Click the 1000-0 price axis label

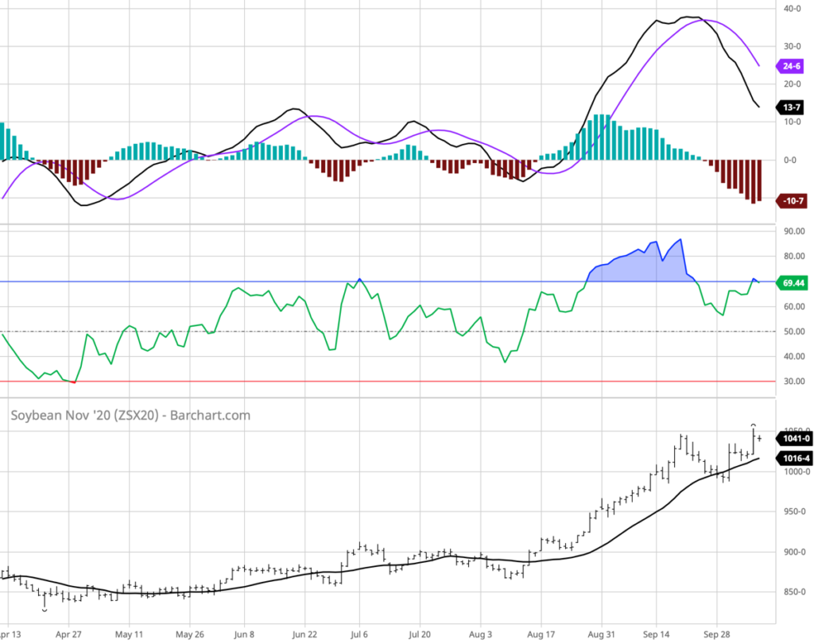[x=797, y=471]
